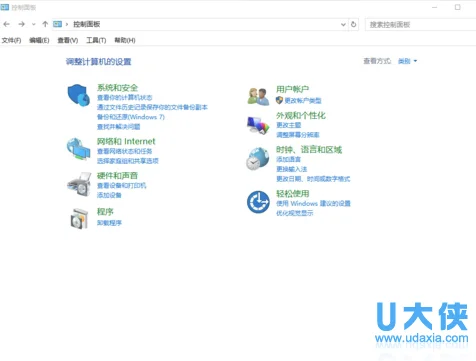
Task: Open the 时钟、语言和区域 heading
Action: (309, 150)
